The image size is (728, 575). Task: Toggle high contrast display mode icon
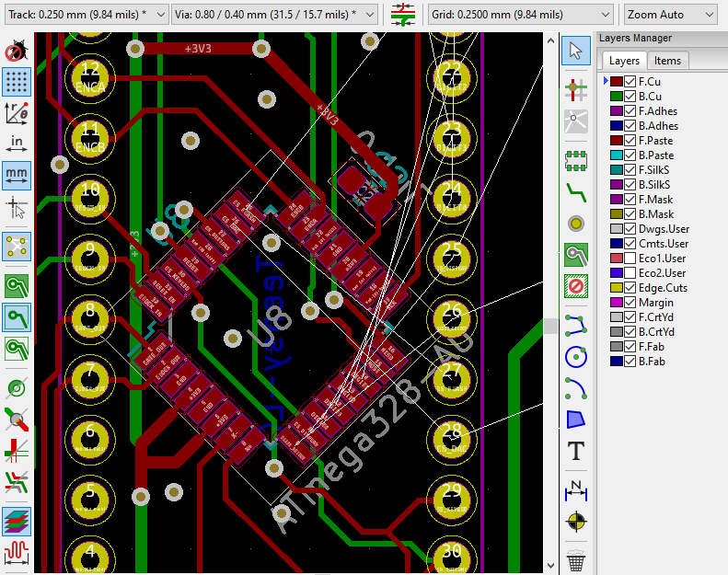17,482
